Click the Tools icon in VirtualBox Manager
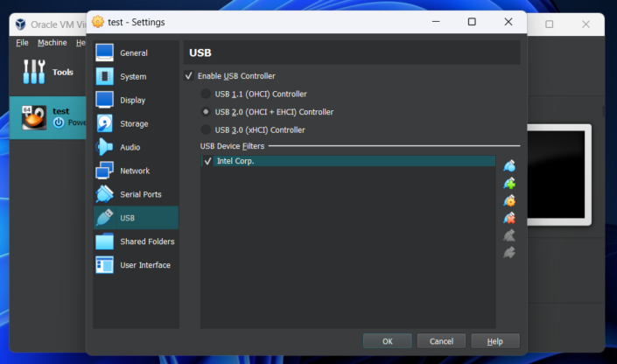Viewport: 617px width, 364px height. pyautogui.click(x=33, y=72)
